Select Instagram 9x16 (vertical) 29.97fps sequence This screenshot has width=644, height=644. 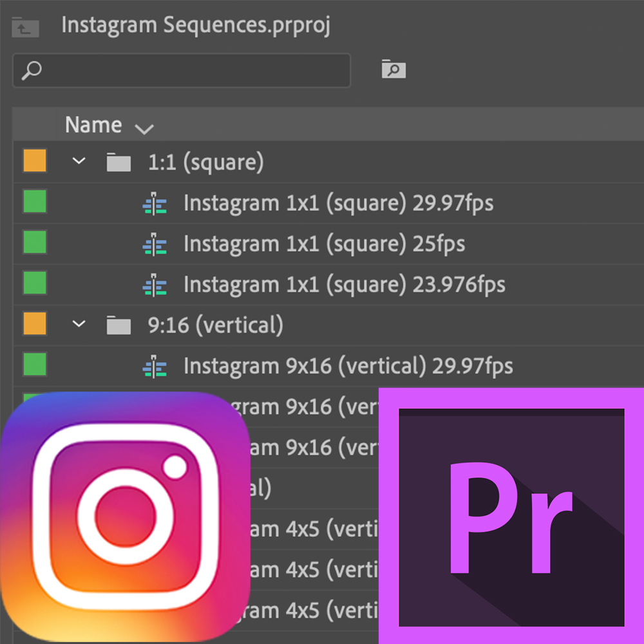tap(348, 366)
